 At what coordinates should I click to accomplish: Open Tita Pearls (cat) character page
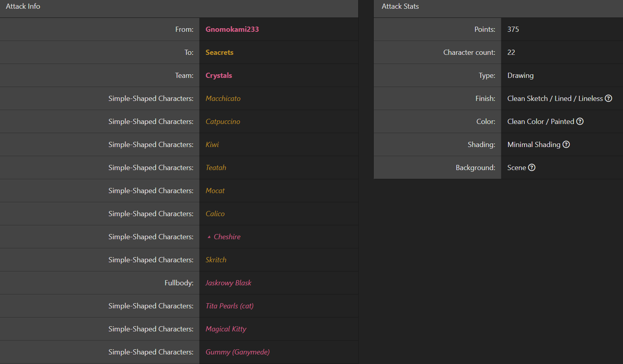[229, 306]
